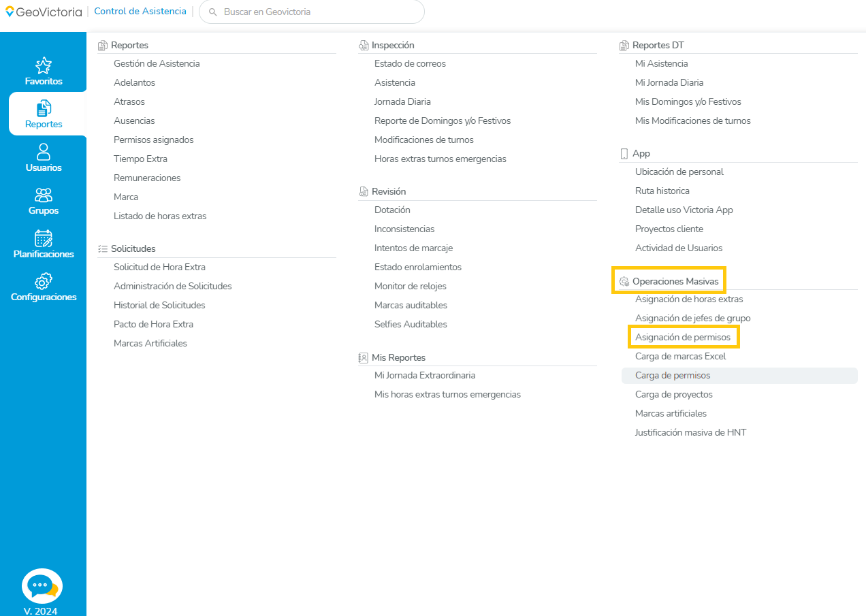Select Ubicación de personal
Screen dimensions: 866x616
(679, 172)
